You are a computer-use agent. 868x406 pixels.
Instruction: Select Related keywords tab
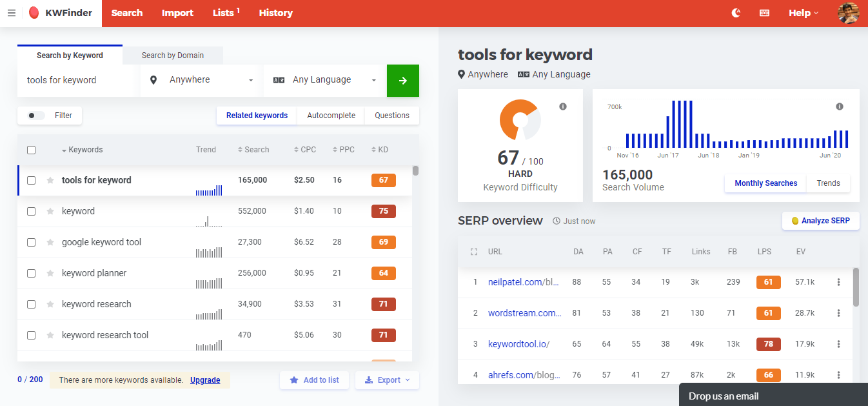tap(257, 116)
